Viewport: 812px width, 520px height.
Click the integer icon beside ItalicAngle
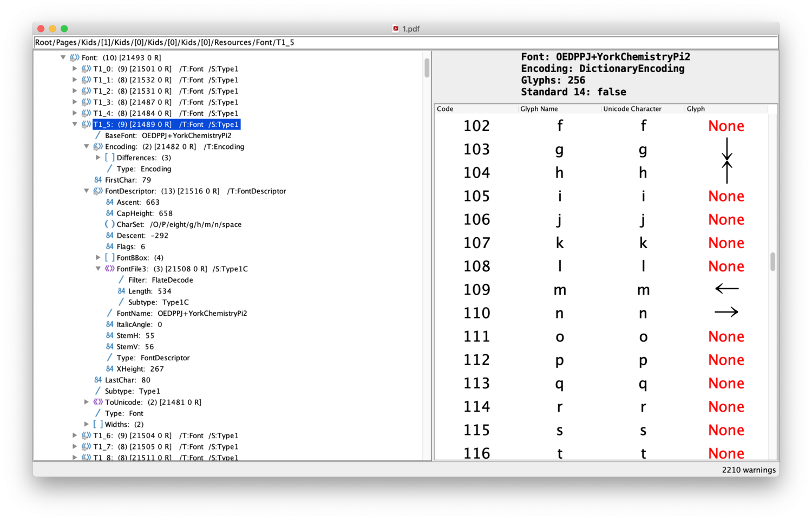click(110, 324)
